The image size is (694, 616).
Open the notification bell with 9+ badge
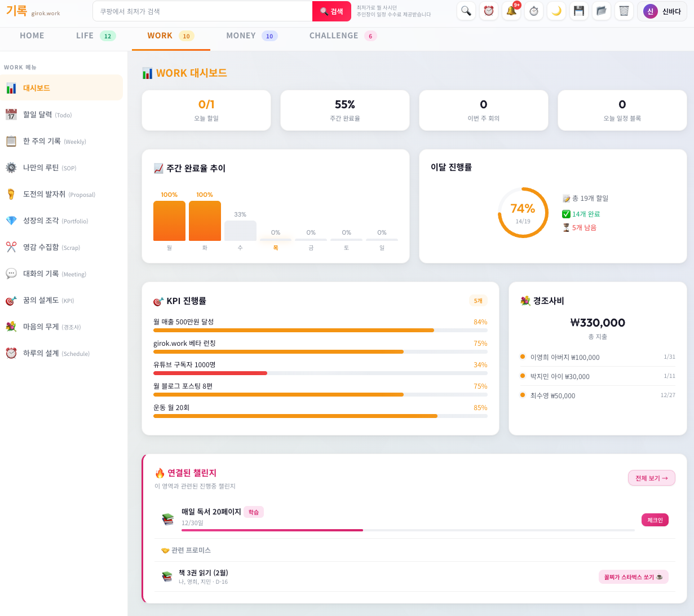point(511,11)
